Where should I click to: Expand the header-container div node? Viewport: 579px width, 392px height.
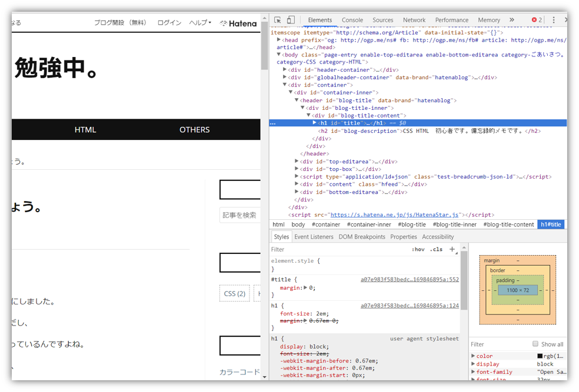pos(285,69)
